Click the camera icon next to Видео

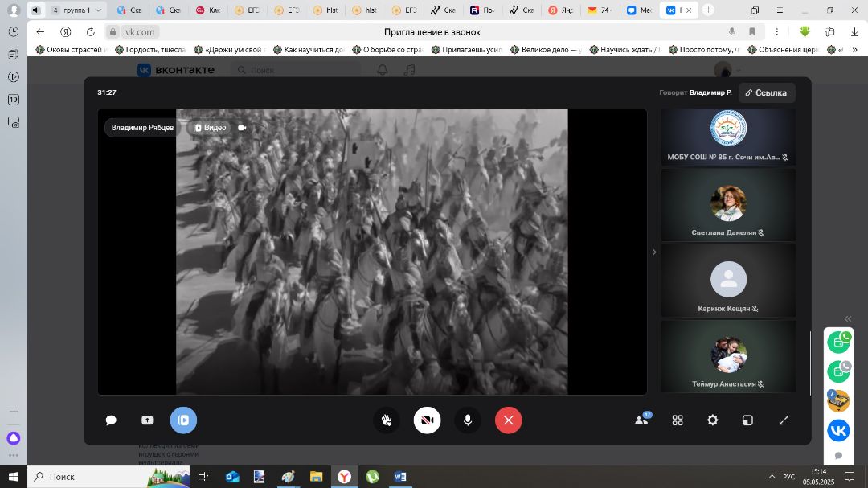(242, 128)
